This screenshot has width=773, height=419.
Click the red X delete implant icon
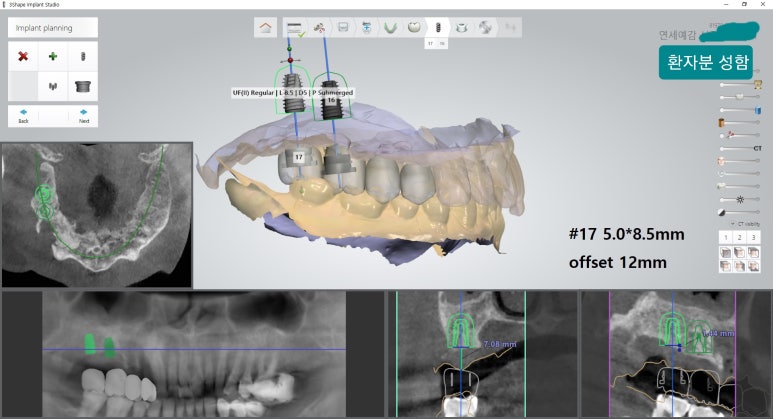coord(23,57)
